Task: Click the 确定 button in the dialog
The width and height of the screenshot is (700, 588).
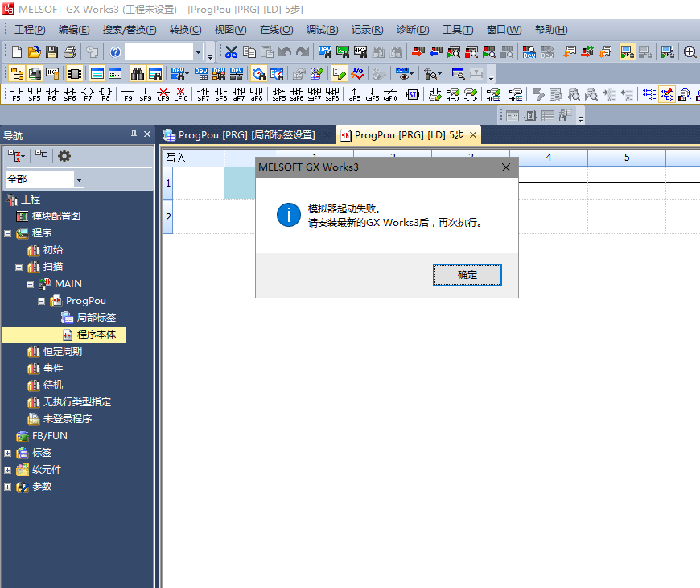Action: pos(467,275)
